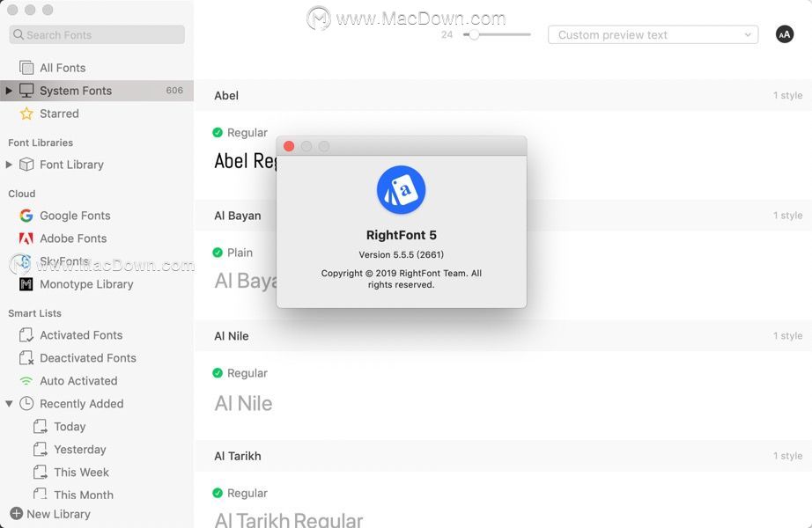Screen dimensions: 812x528
Task: Select All Fonts in the sidebar
Action: [x=97, y=68]
